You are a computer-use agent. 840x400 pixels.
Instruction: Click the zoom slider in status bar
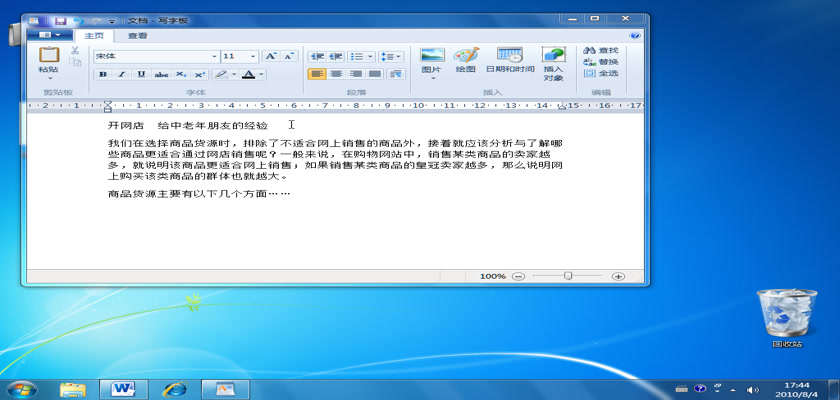(568, 275)
